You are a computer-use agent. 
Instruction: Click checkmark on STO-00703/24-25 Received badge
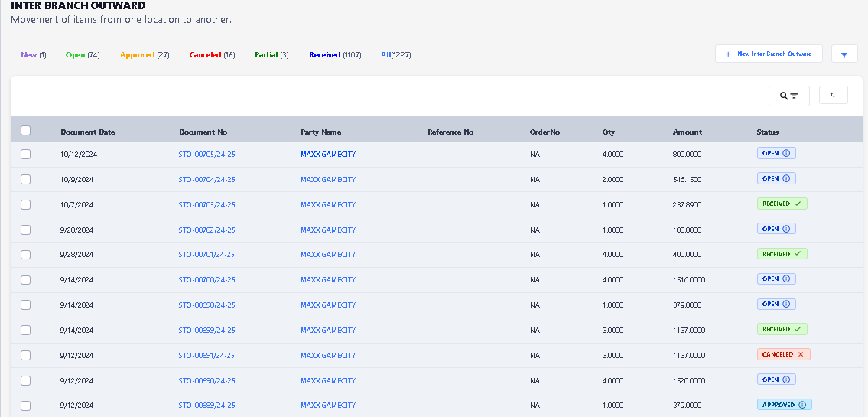click(798, 204)
